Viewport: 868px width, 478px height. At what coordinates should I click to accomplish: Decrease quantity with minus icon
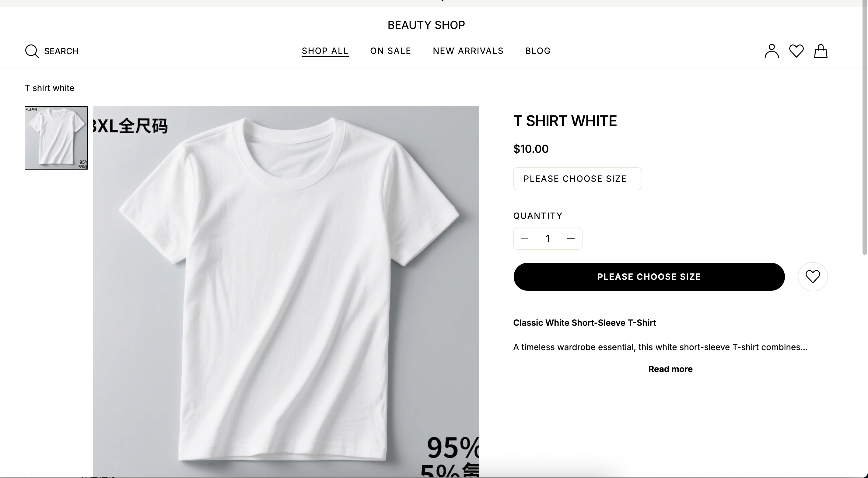(525, 239)
